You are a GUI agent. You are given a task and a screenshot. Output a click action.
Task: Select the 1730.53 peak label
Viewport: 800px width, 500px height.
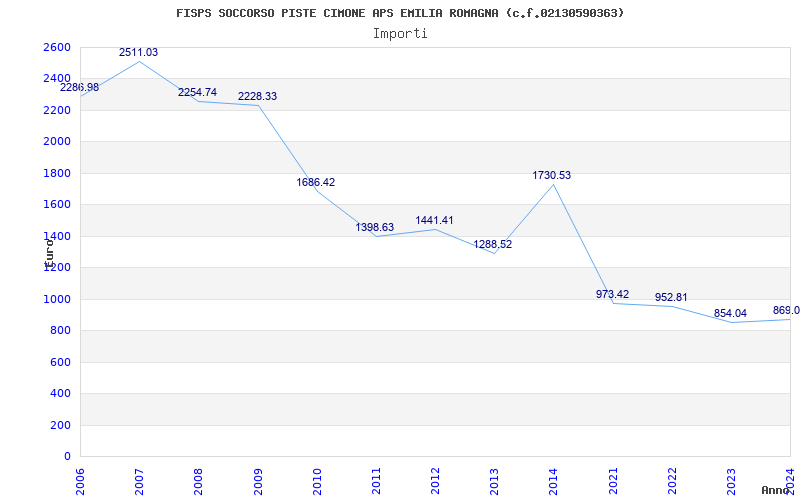552,176
